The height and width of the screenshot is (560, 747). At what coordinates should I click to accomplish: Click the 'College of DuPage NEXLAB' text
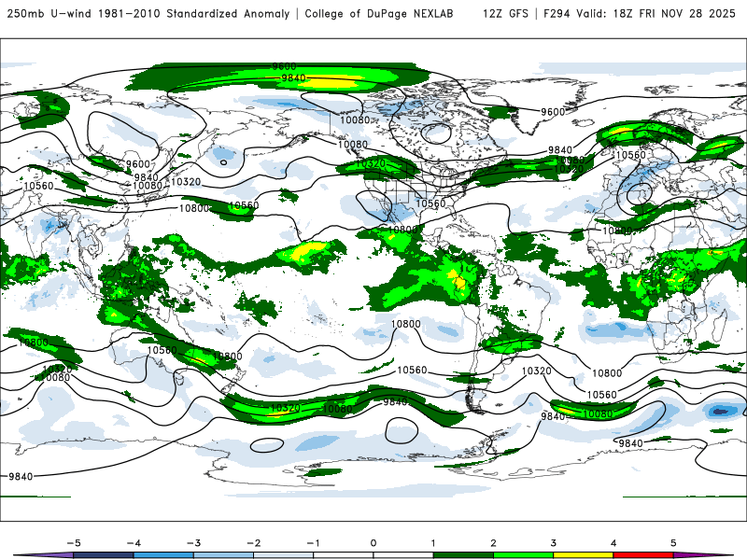point(379,13)
